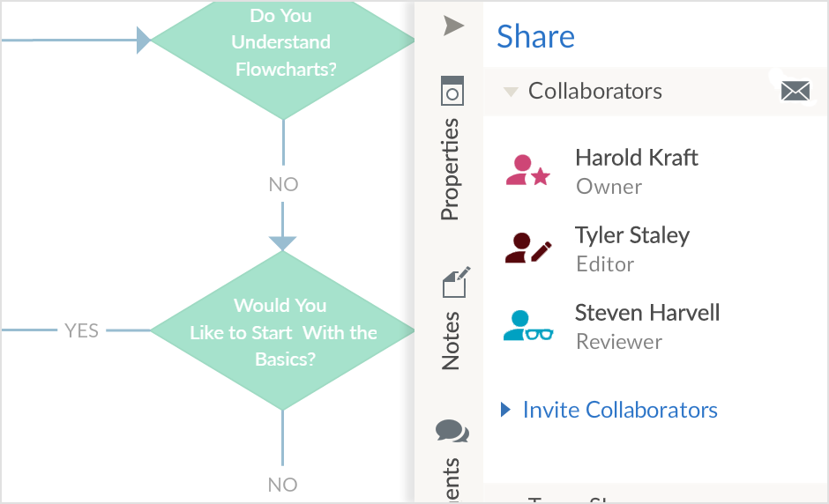The width and height of the screenshot is (829, 504).
Task: Collapse the side panel with the arrow icon
Action: (x=452, y=26)
